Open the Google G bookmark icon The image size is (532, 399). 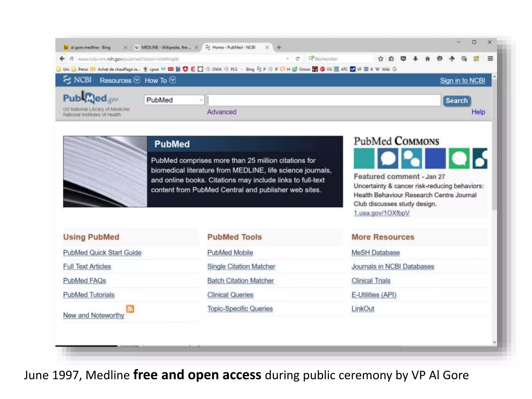click(x=395, y=69)
